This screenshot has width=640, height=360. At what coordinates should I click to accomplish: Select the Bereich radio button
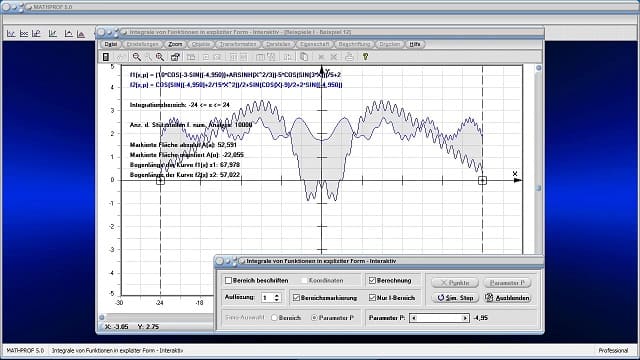(x=274, y=318)
